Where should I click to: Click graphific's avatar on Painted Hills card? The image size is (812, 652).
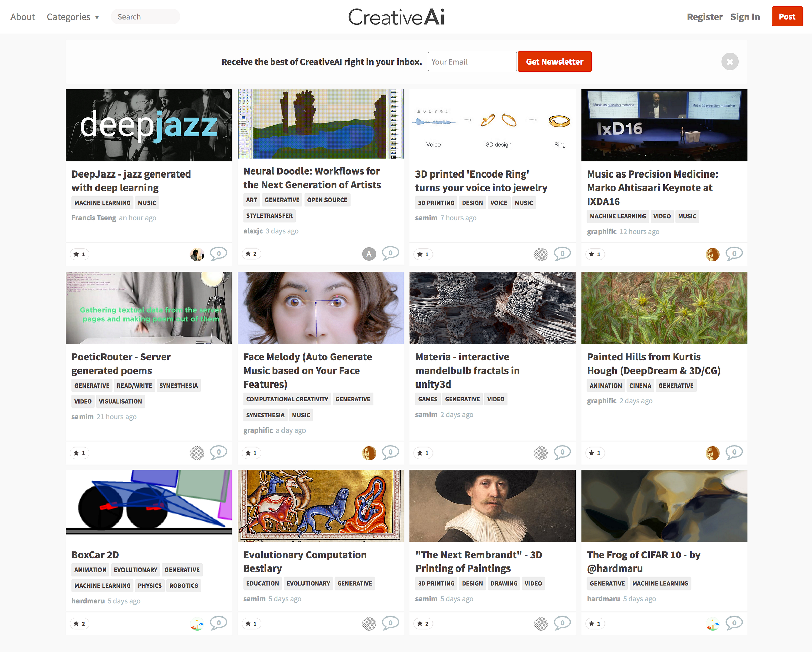(x=712, y=453)
